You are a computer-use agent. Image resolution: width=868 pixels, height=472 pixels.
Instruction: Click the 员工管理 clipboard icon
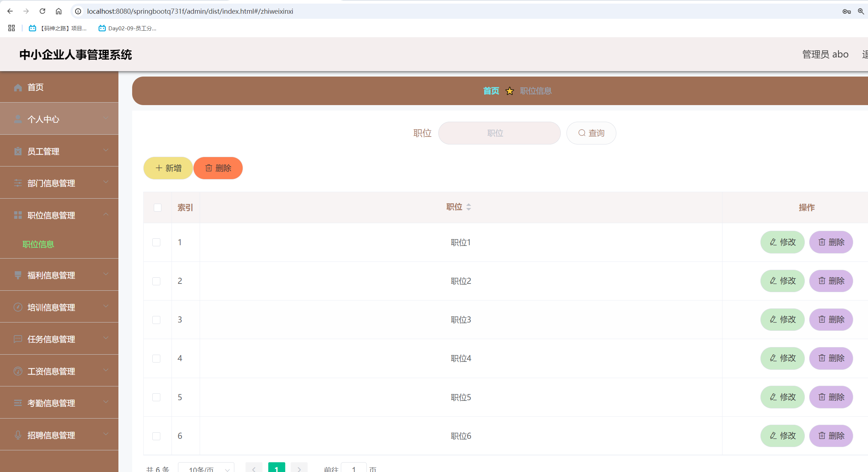[x=18, y=151]
